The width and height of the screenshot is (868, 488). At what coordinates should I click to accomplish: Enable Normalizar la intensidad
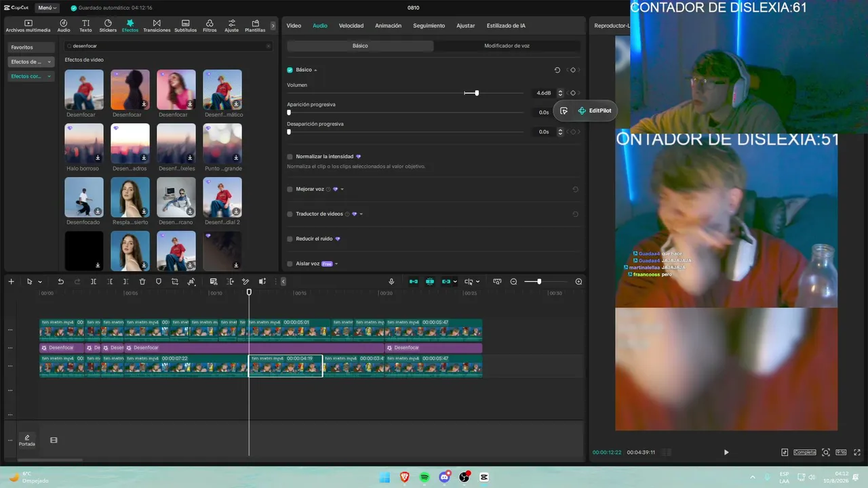coord(290,157)
